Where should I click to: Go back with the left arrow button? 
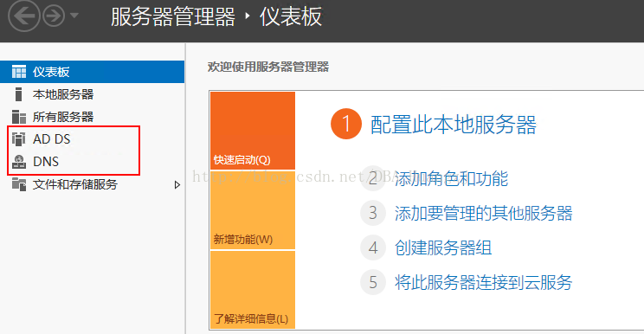click(x=24, y=16)
